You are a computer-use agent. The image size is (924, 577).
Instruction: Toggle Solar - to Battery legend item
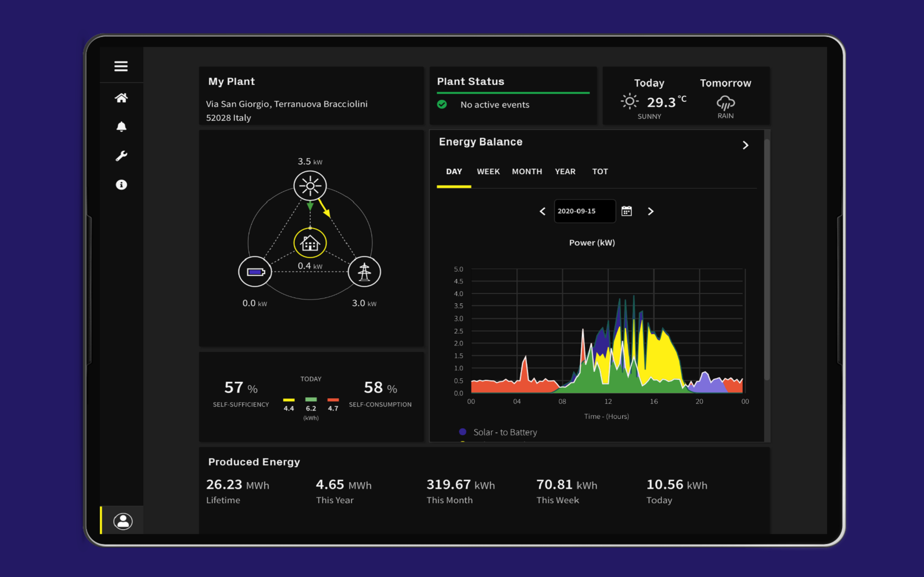[x=498, y=432]
